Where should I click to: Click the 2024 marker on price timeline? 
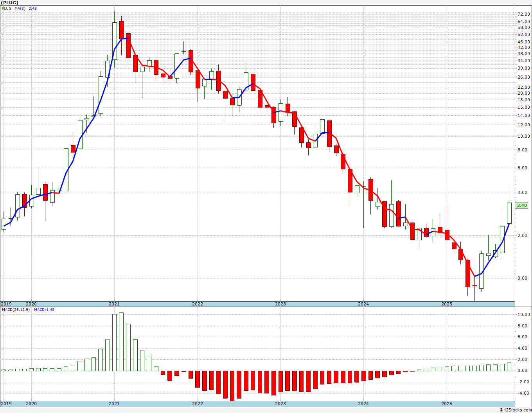coord(363,304)
